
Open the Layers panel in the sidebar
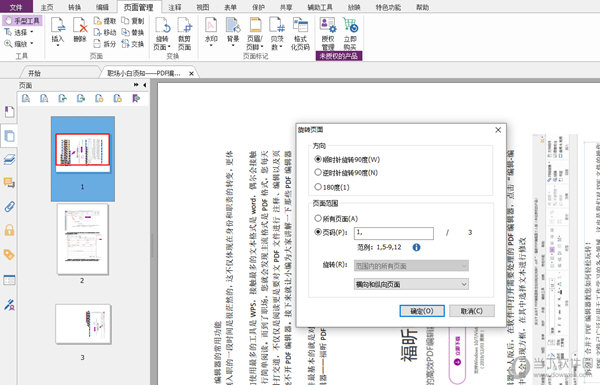[x=9, y=159]
